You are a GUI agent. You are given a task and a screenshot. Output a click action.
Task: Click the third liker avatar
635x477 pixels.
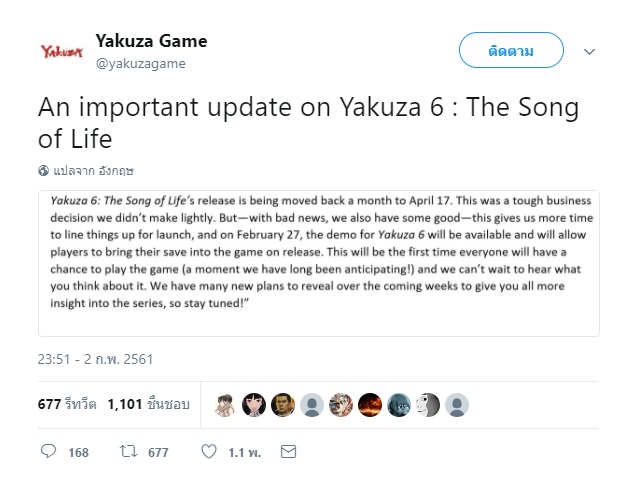click(283, 404)
